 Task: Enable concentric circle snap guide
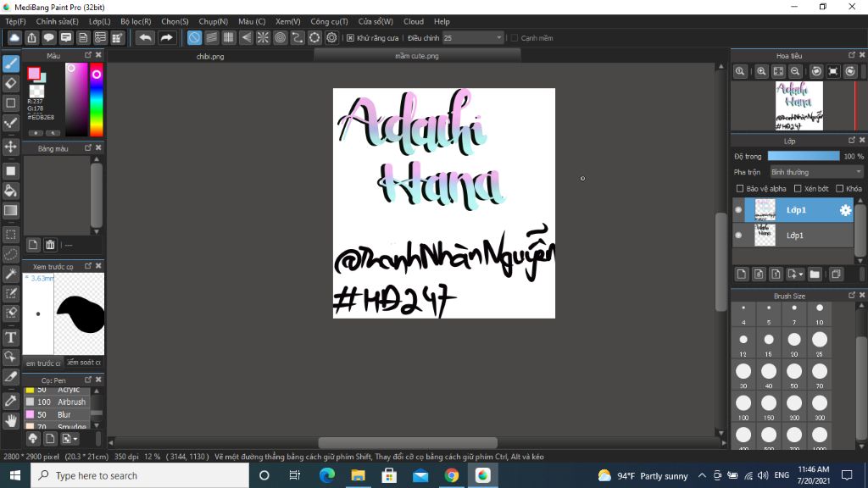click(x=280, y=37)
